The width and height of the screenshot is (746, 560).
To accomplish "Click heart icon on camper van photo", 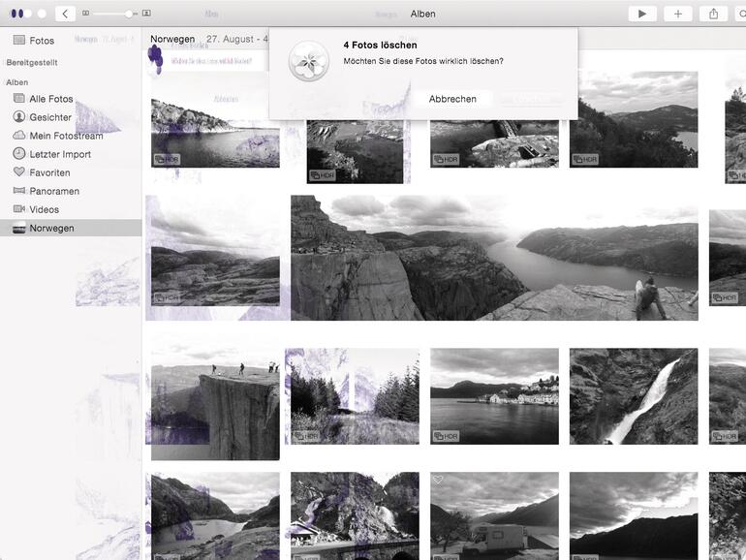I will [438, 480].
